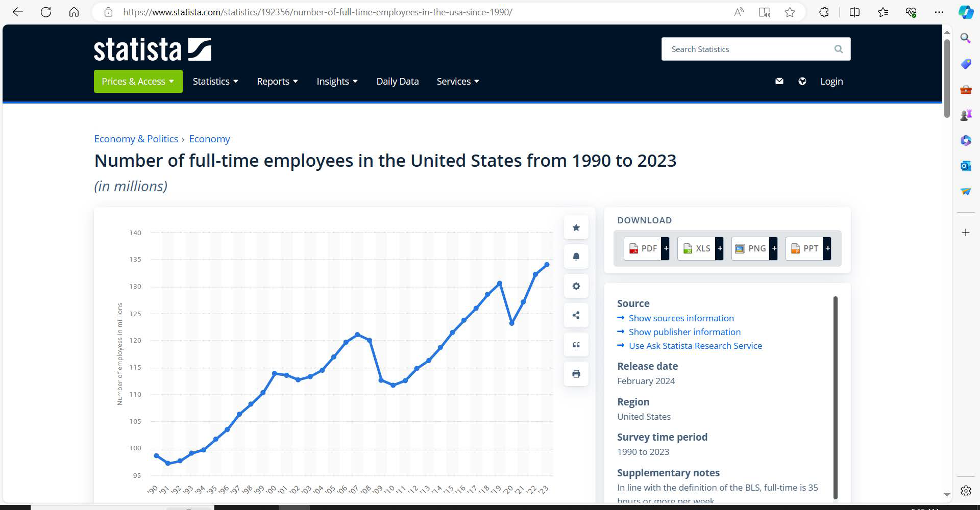Click Show sources information link
980x510 pixels.
[x=681, y=318]
